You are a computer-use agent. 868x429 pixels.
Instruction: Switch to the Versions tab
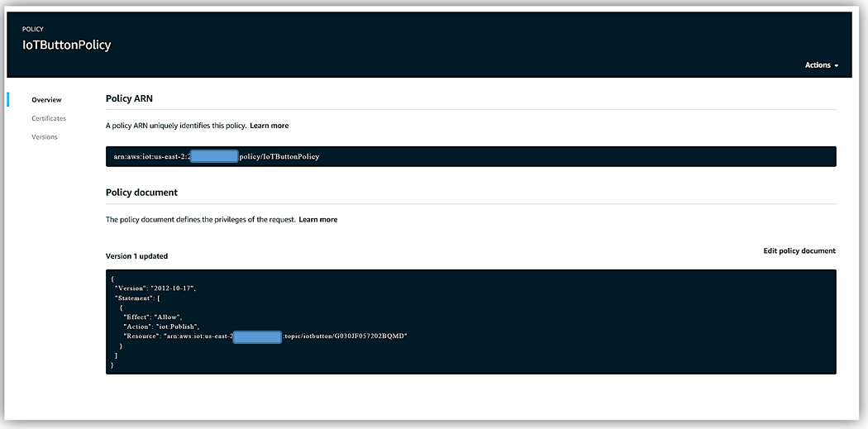(45, 136)
